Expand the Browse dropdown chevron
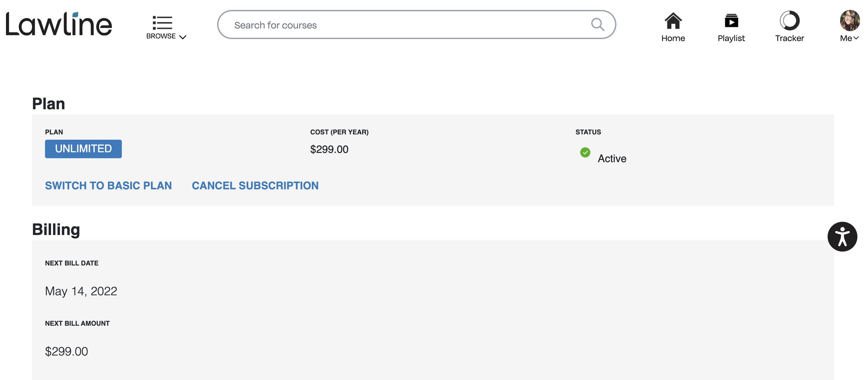 click(x=183, y=37)
